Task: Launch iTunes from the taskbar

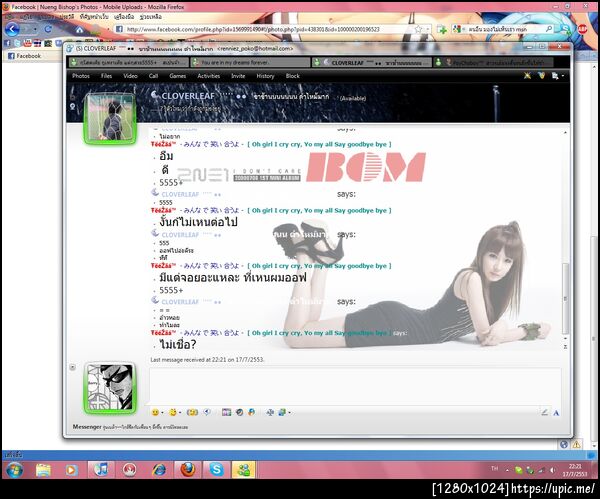Action: (101, 470)
